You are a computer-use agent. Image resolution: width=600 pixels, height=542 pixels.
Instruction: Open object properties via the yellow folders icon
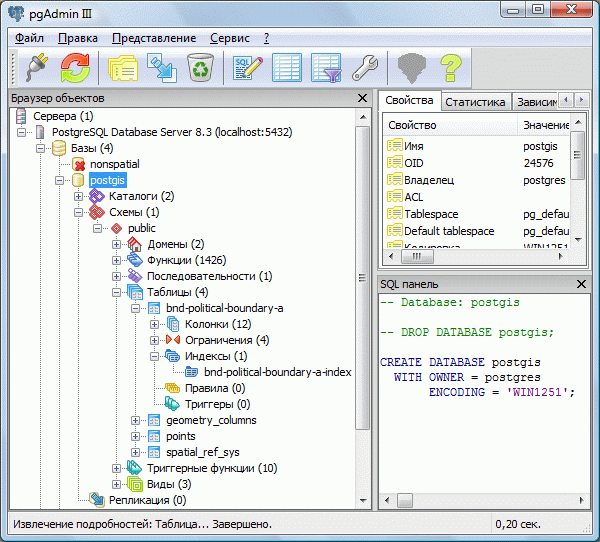point(123,68)
